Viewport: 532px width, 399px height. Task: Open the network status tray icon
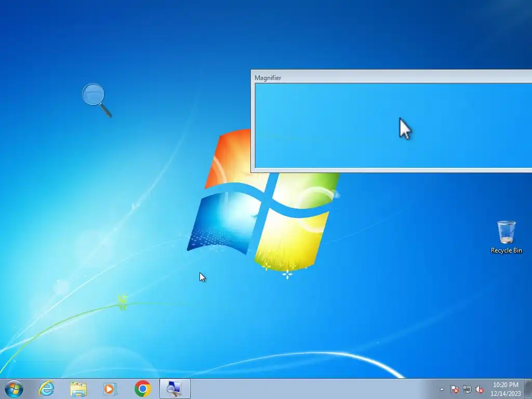[467, 389]
